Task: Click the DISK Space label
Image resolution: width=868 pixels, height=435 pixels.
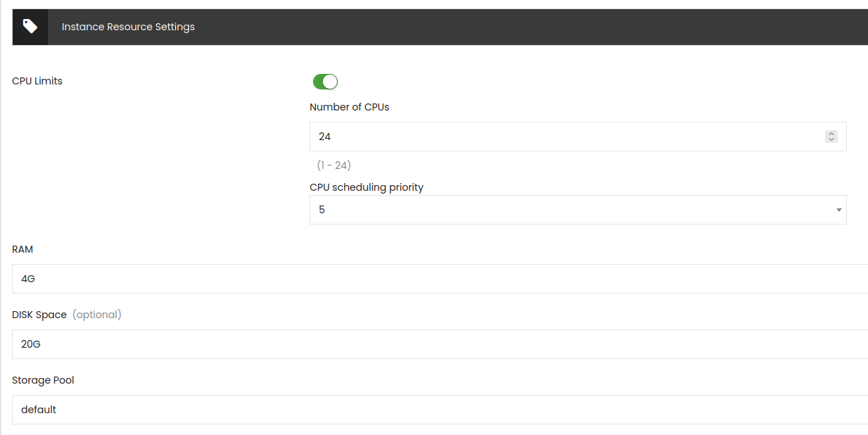Action: pos(39,315)
